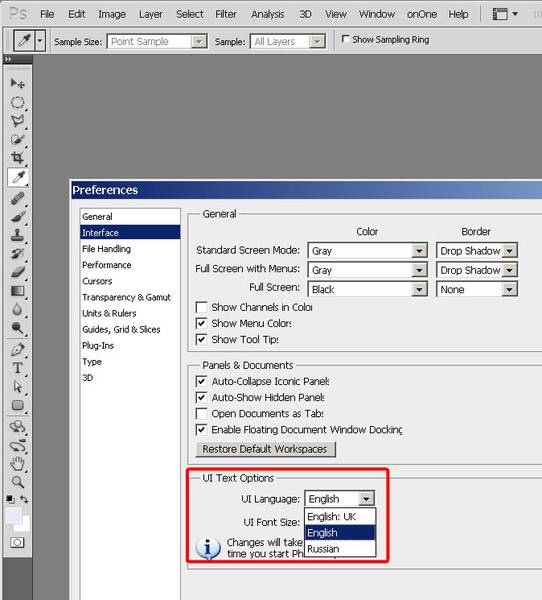This screenshot has height=600, width=542.
Task: Open the Image menu
Action: click(112, 14)
